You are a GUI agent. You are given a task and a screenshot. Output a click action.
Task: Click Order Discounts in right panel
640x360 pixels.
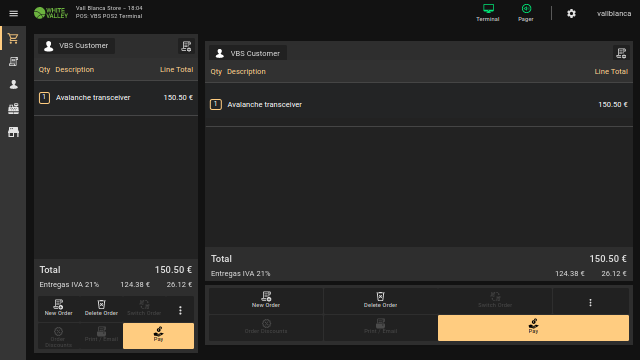coord(266,327)
